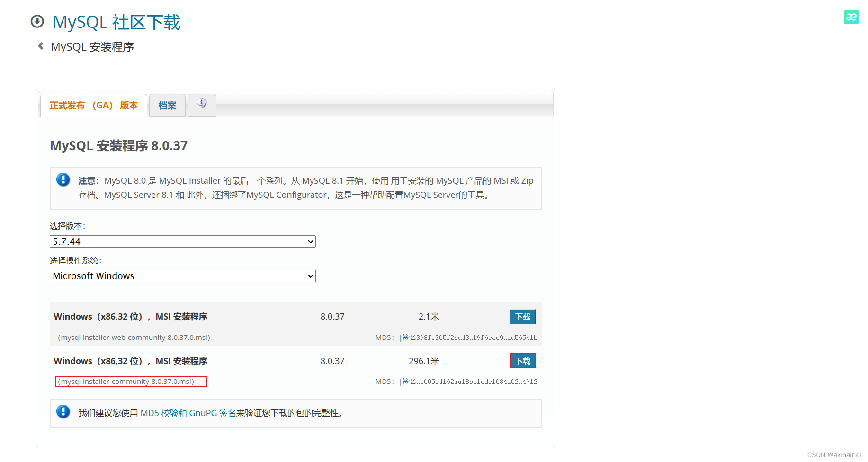Click the download circle icon beside MySQL 社区下载
Screen dimensions: 868x462
[x=37, y=22]
